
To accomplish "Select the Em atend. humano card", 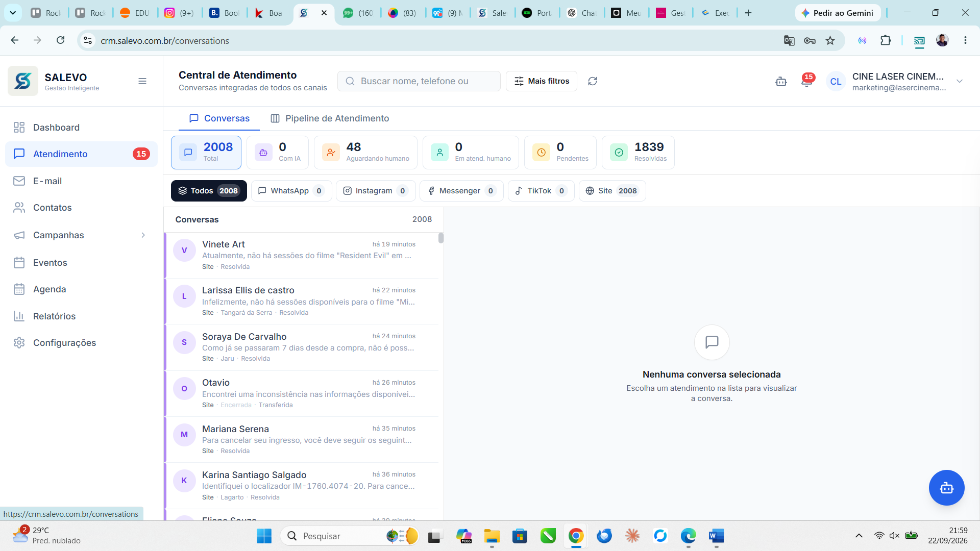I will [471, 153].
